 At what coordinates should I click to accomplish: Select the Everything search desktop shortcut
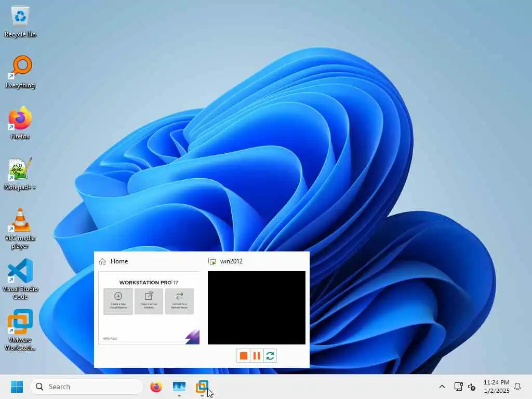tap(20, 72)
